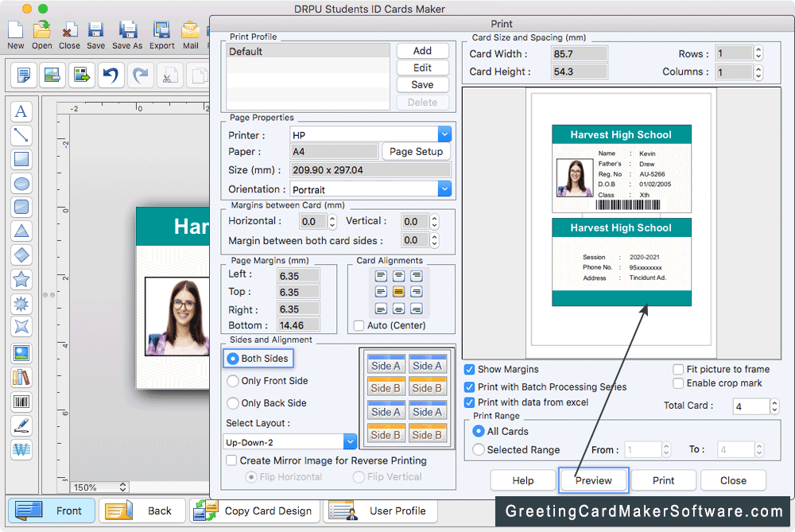This screenshot has height=532, width=795.
Task: Toggle Show Margins checkbox
Action: 470,369
